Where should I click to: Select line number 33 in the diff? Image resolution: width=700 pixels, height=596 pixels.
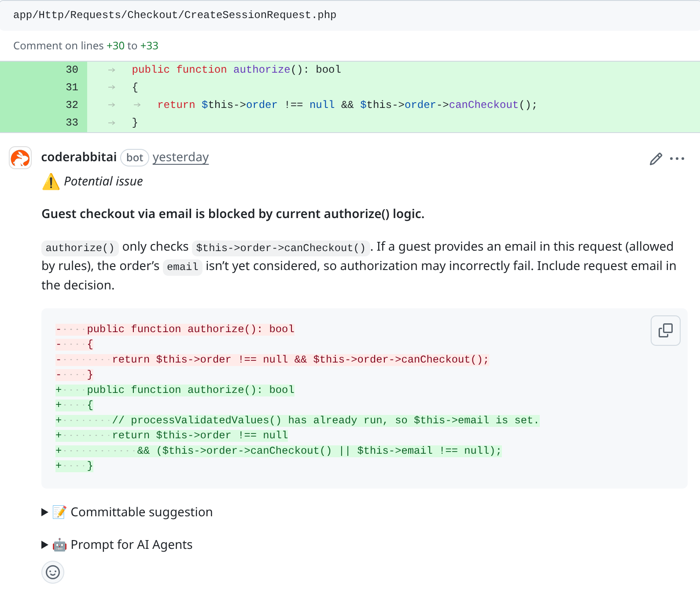pyautogui.click(x=72, y=122)
